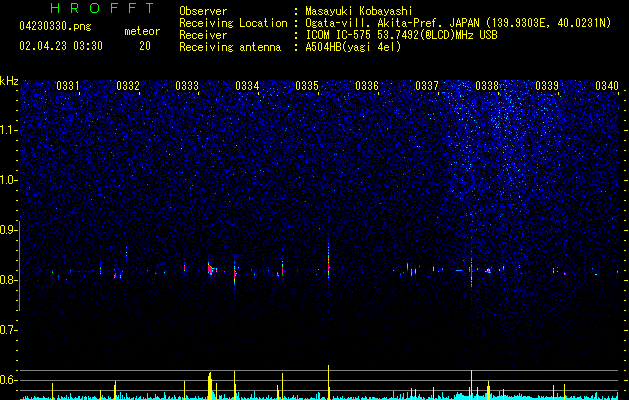Screen dimensions: 629x400
Task: Click the Observer label
Action: click(x=203, y=11)
